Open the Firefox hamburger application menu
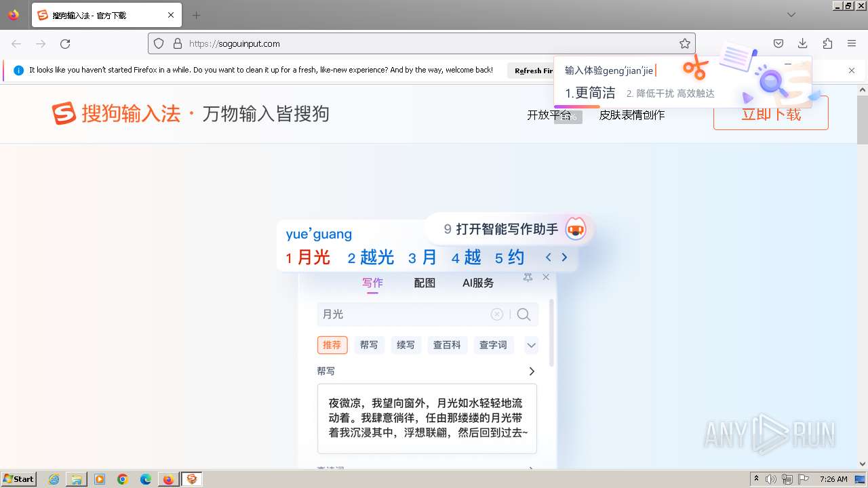Screen dimensions: 868x488 coord(852,43)
